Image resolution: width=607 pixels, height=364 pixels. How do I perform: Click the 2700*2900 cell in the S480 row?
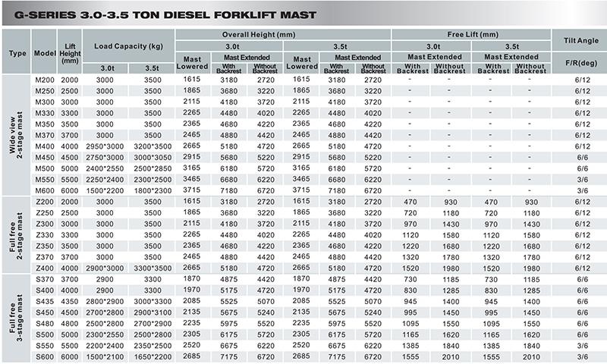153,324
